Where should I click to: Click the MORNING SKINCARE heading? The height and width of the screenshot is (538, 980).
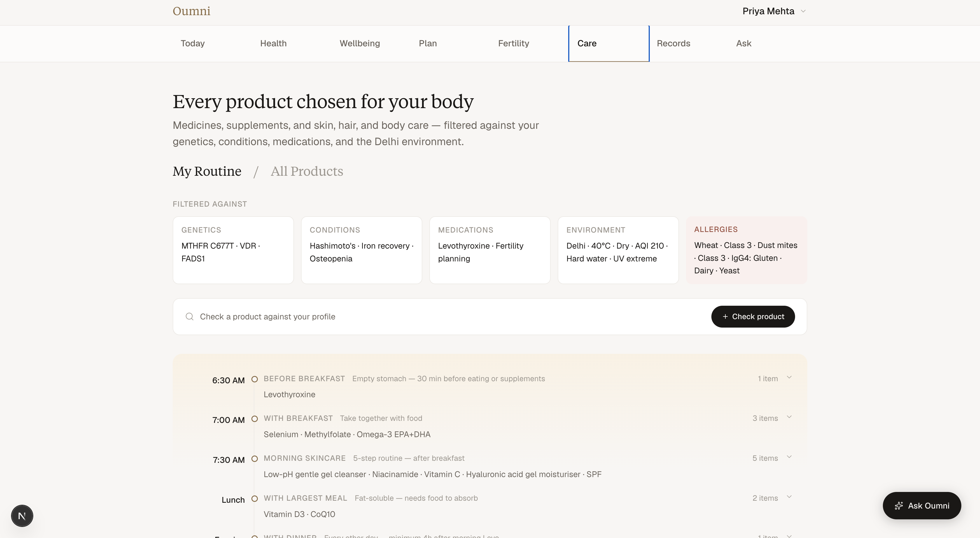click(304, 458)
